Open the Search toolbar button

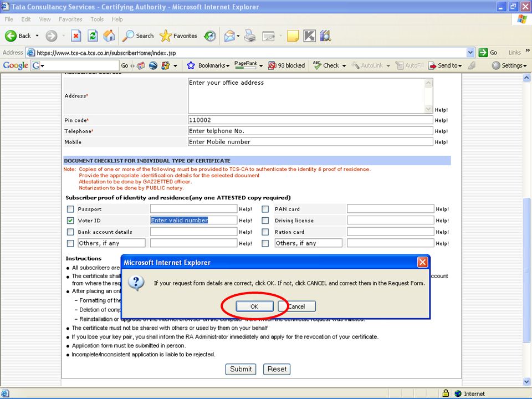[x=138, y=35]
